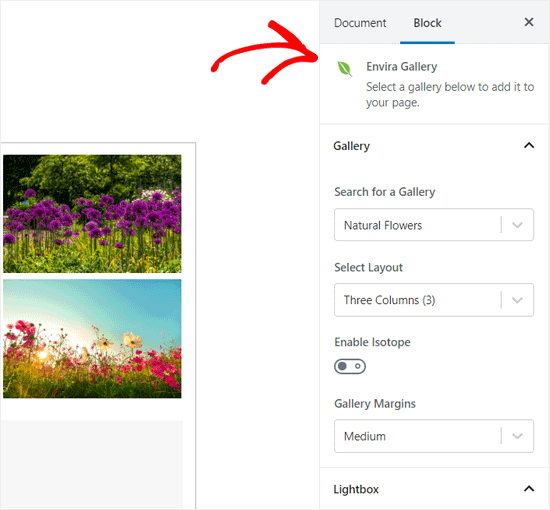Open the Three Columns layout dropdown arrow

(517, 300)
